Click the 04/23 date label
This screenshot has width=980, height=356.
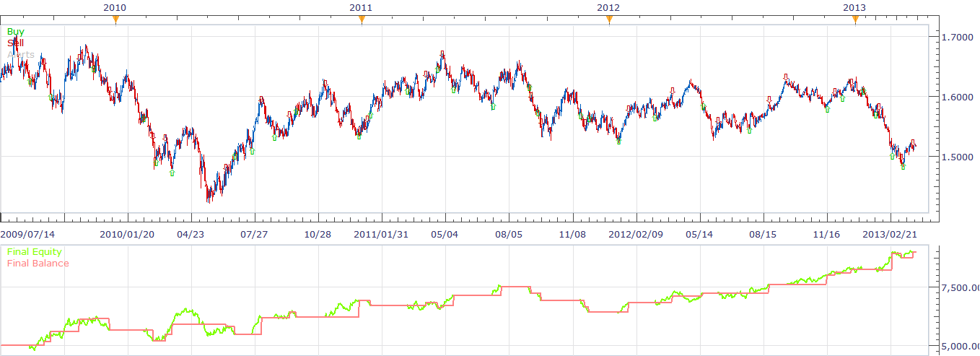pos(190,234)
